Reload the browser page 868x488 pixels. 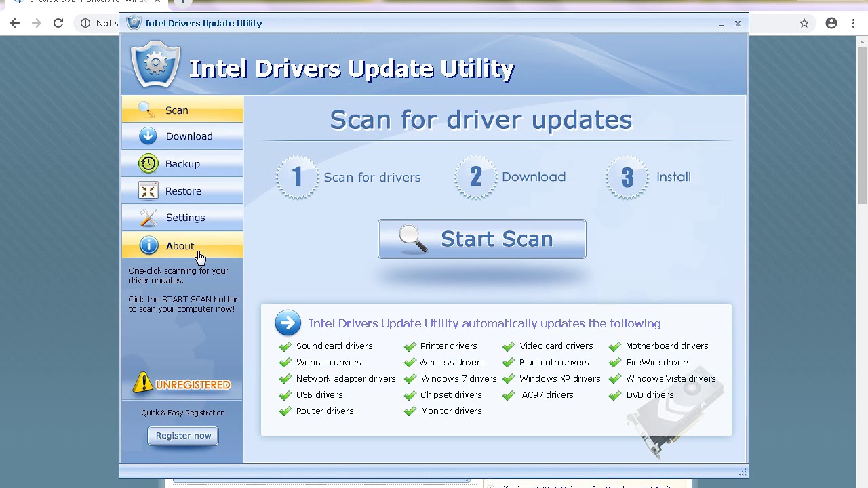coord(58,23)
